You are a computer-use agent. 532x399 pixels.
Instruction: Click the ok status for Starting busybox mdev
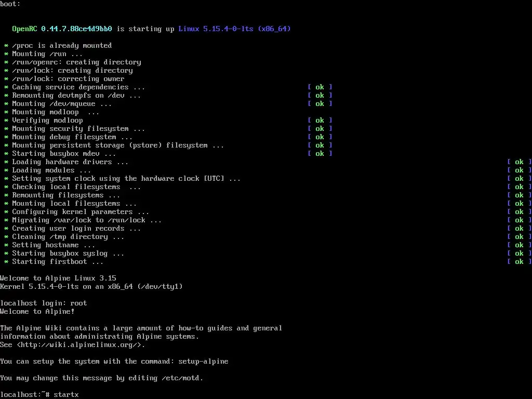tap(320, 154)
